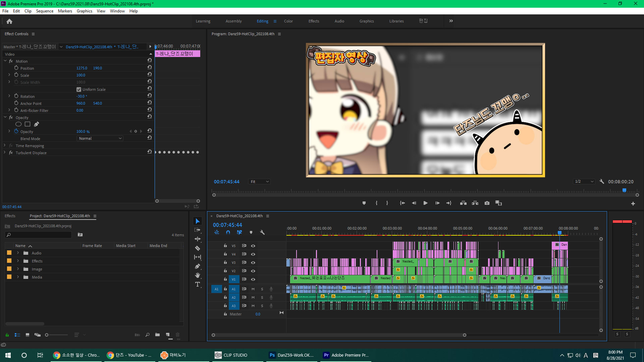644x362 pixels.
Task: Toggle Turbulent Displace fx on/off
Action: coord(11,153)
